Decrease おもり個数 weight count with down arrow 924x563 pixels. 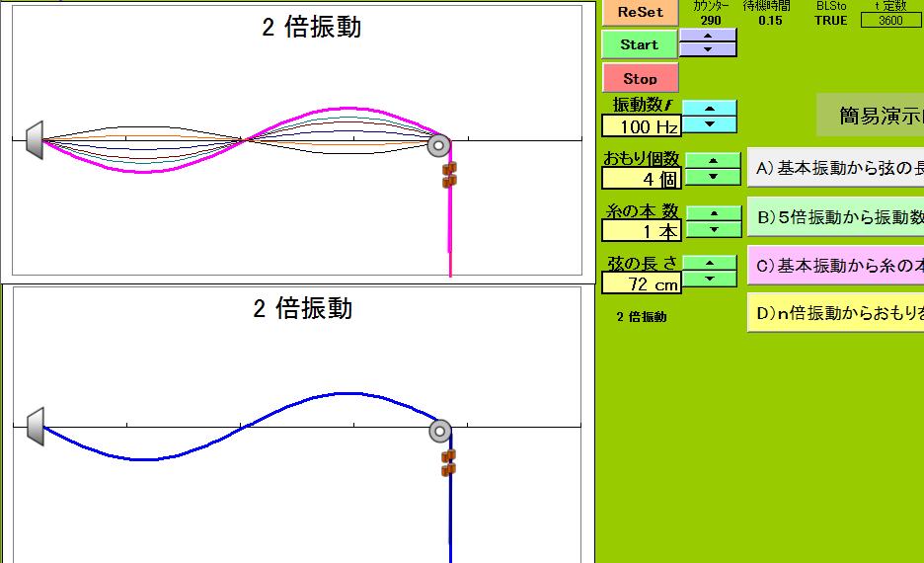click(x=713, y=176)
